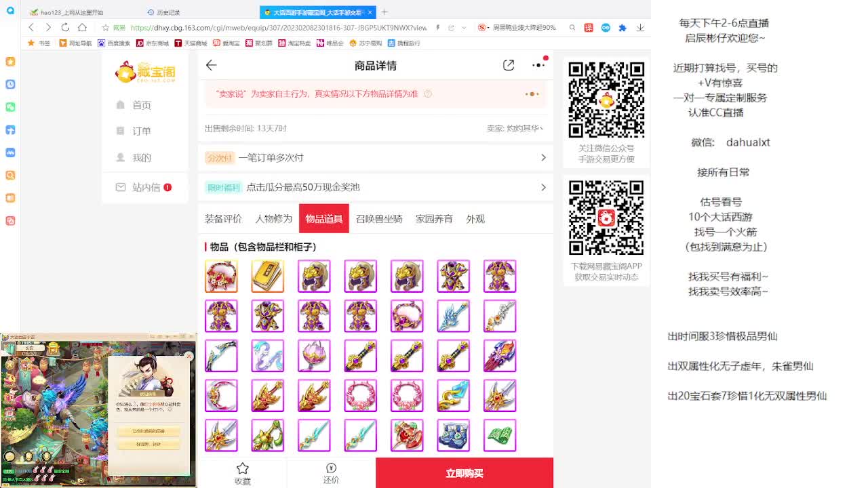Open 京东商城 bookmark
The height and width of the screenshot is (488, 868).
153,43
